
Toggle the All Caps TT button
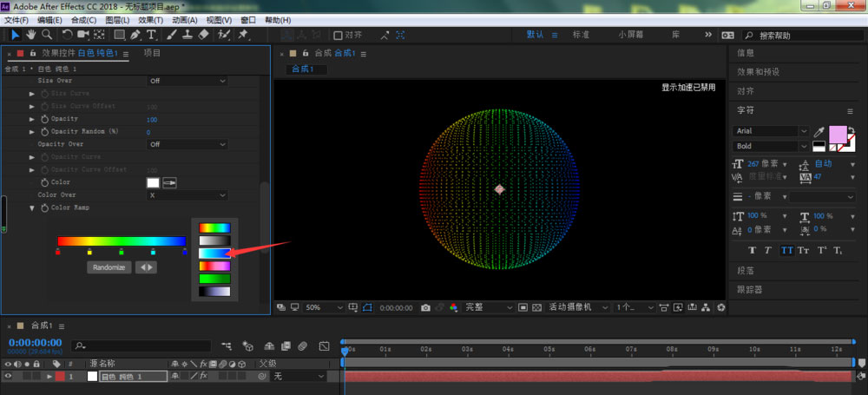(787, 250)
